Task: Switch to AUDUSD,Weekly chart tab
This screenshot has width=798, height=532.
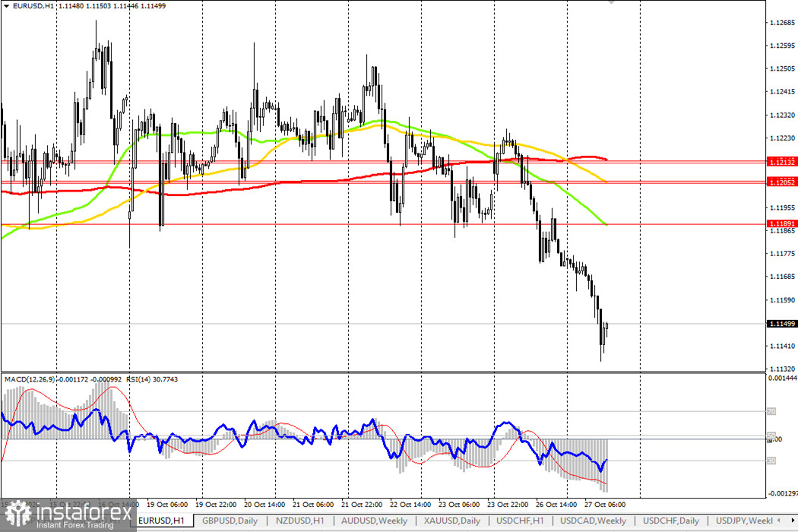Action: (374, 521)
